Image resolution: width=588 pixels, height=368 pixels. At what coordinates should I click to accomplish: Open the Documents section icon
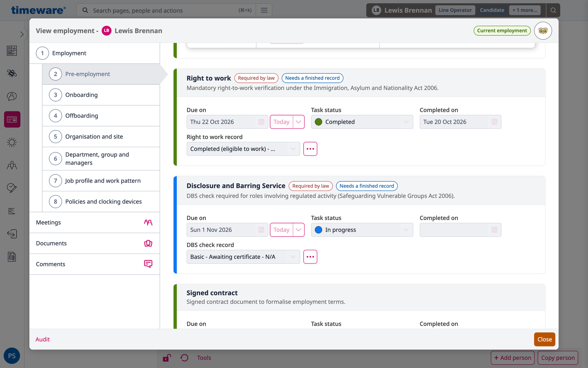(x=148, y=243)
